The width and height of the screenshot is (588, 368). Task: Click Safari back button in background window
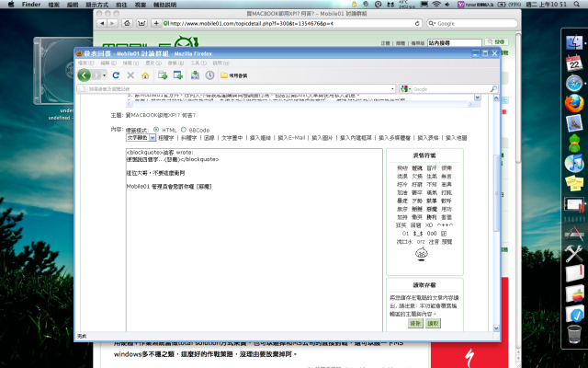click(102, 23)
